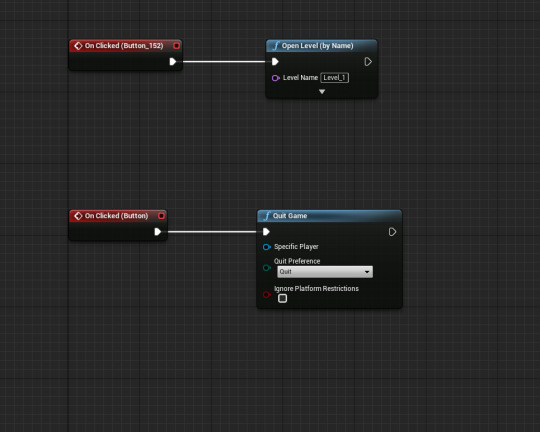The width and height of the screenshot is (540, 432).
Task: Click the purple Level Name input pin
Action: (x=276, y=78)
